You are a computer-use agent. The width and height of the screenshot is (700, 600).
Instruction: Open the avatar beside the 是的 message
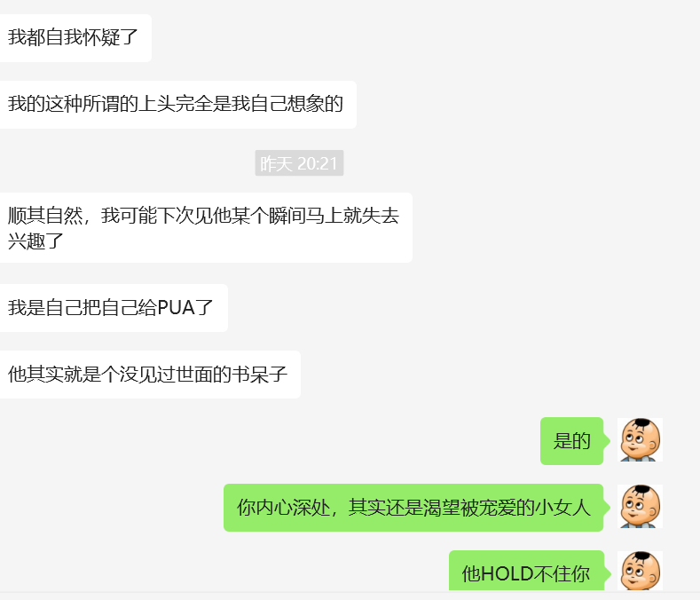(640, 440)
